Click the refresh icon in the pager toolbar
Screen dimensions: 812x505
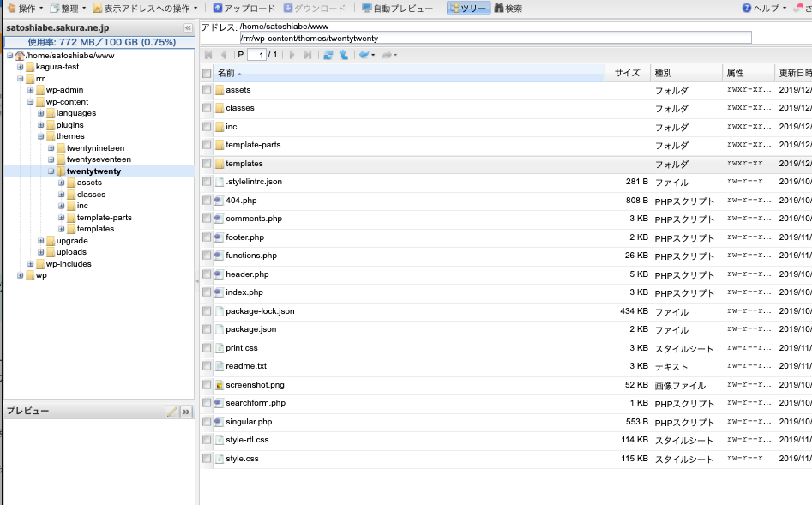point(328,55)
